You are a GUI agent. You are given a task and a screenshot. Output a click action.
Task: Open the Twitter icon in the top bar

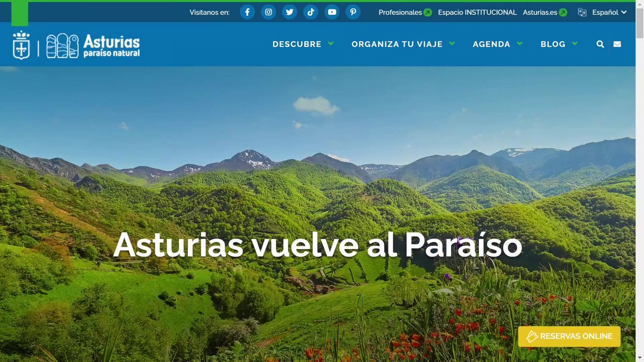point(289,12)
